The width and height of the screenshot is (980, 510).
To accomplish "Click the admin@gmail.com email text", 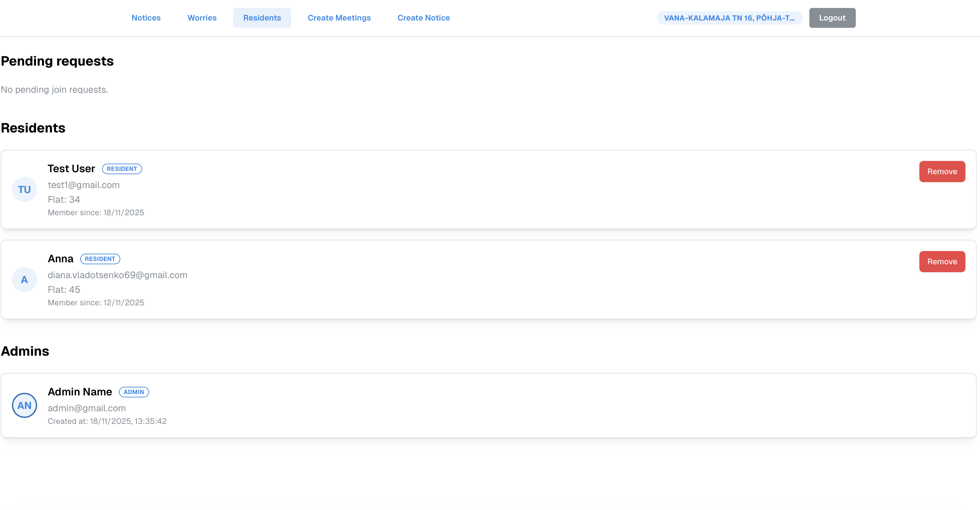I will 87,408.
